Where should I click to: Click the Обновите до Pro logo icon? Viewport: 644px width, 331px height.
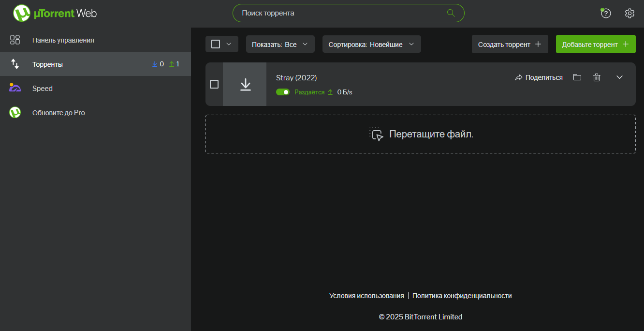15,112
